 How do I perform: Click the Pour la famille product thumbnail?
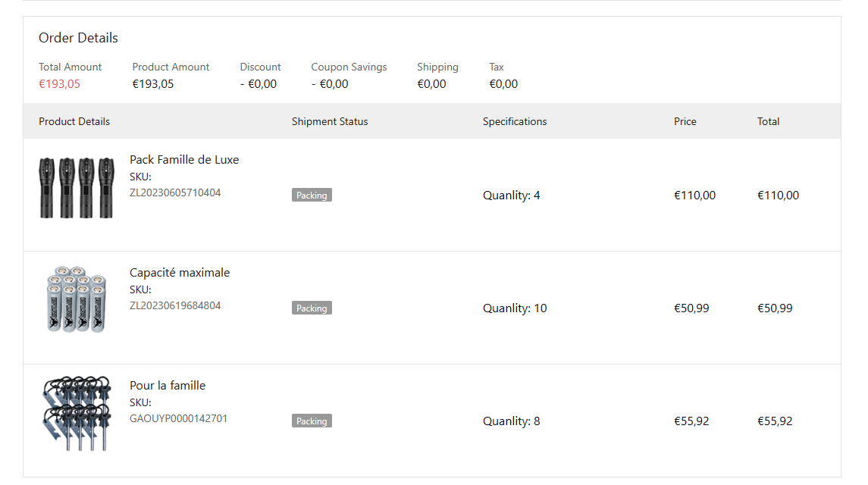click(x=77, y=414)
